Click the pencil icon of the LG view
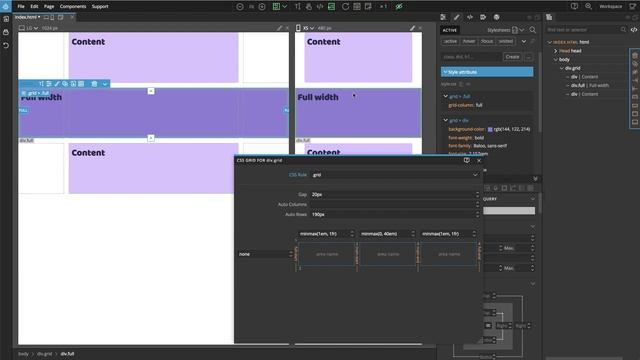This screenshot has height=360, width=640. 279,28
